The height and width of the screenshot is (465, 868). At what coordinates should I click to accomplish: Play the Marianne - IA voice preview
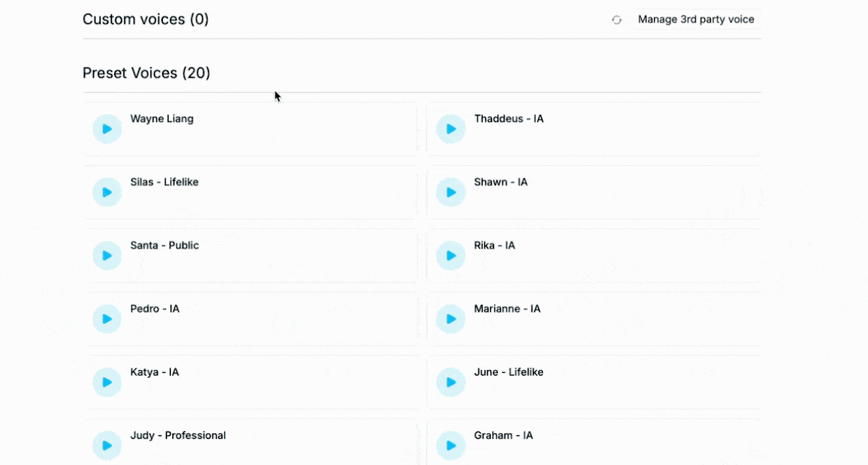coord(451,319)
